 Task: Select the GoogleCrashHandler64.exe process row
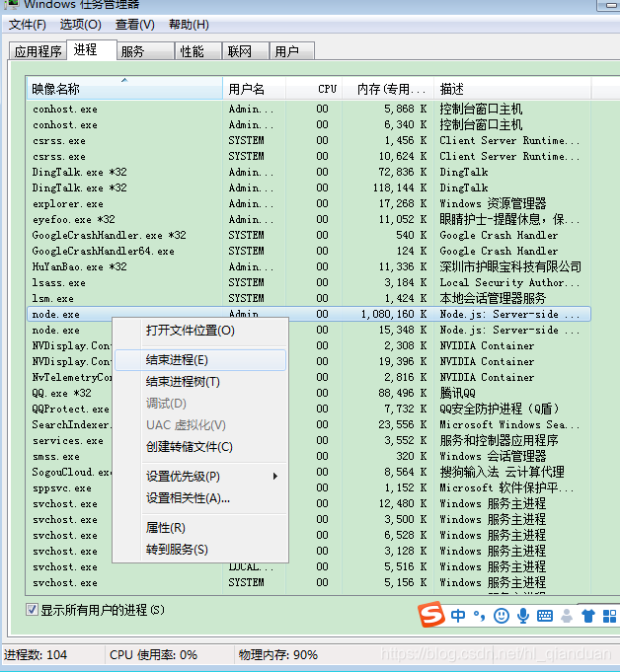[309, 251]
